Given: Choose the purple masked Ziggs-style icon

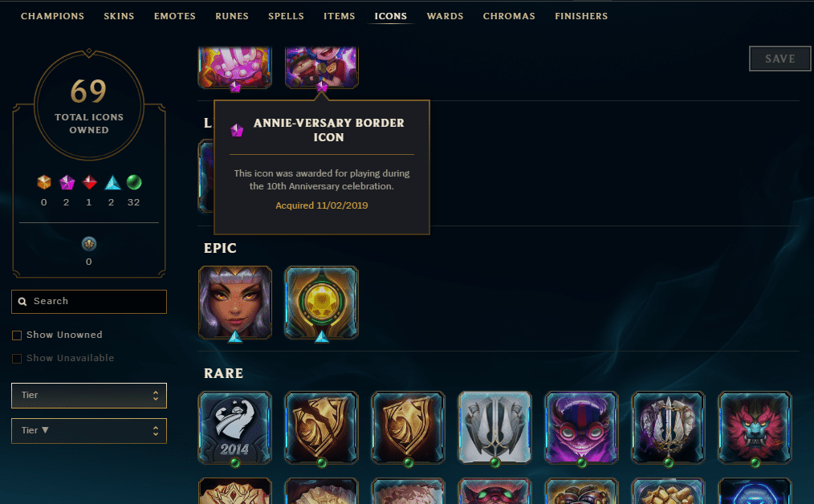Looking at the screenshot, I should point(581,427).
